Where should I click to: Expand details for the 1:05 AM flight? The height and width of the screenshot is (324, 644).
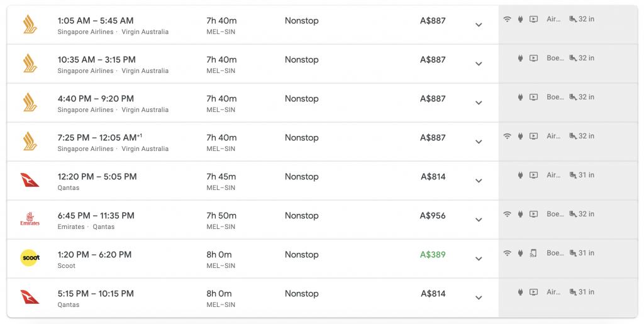click(x=479, y=25)
